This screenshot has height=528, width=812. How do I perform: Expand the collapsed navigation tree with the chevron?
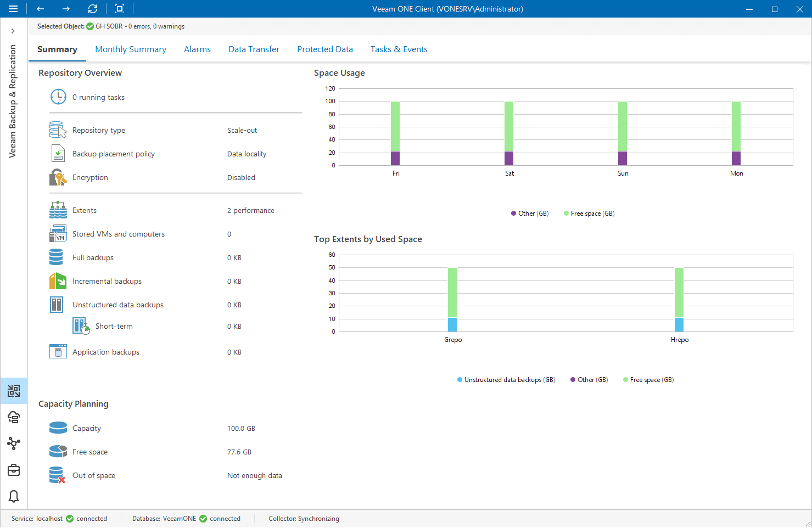click(x=13, y=30)
